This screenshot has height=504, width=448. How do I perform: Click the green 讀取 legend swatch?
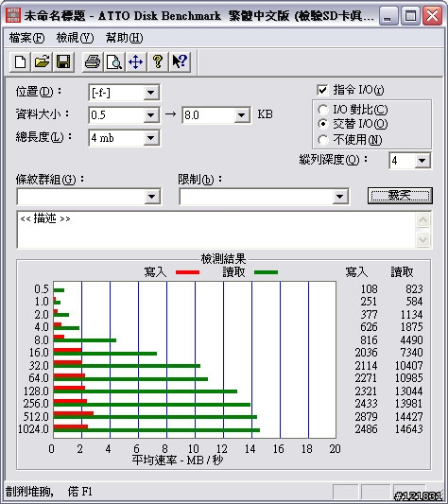pos(266,272)
